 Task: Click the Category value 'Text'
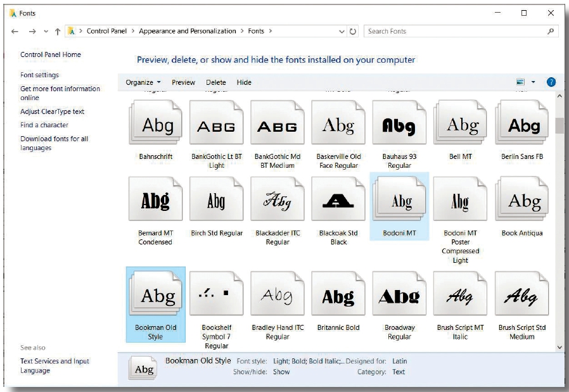(398, 372)
